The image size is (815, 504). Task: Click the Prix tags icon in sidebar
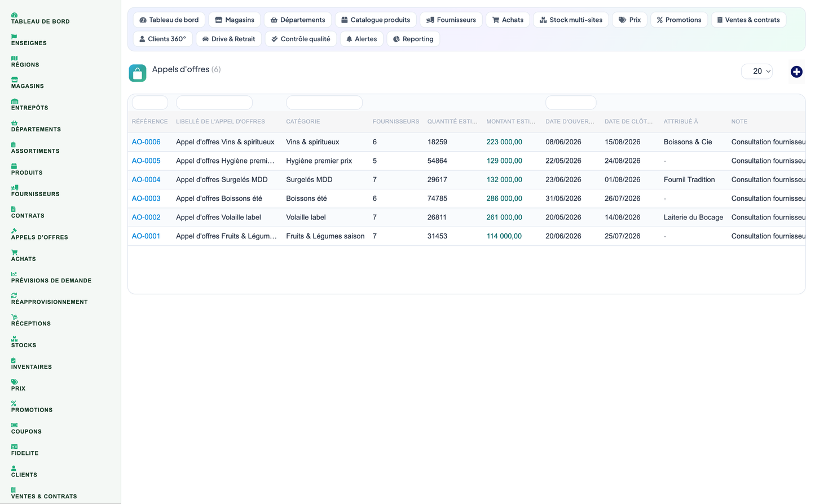(14, 382)
